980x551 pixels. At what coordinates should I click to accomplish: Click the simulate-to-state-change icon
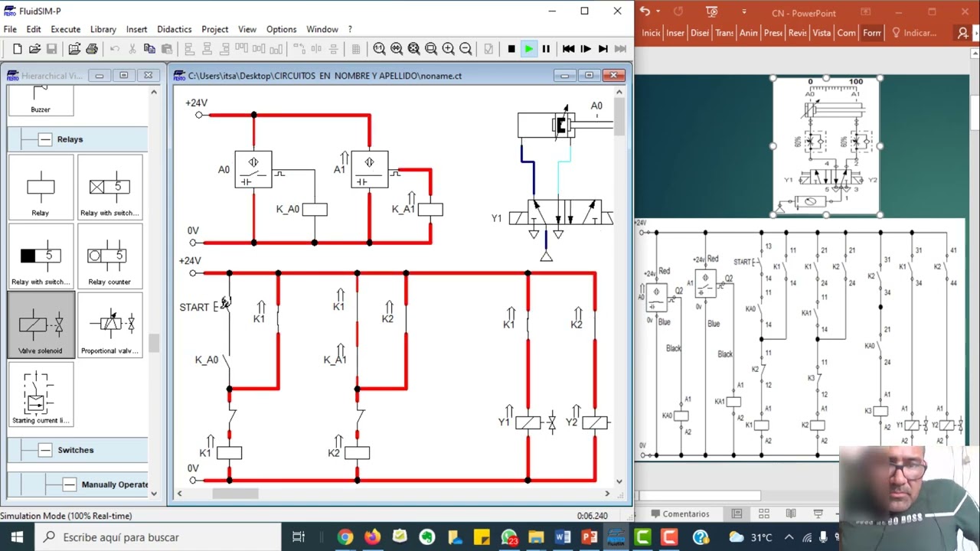pos(603,49)
